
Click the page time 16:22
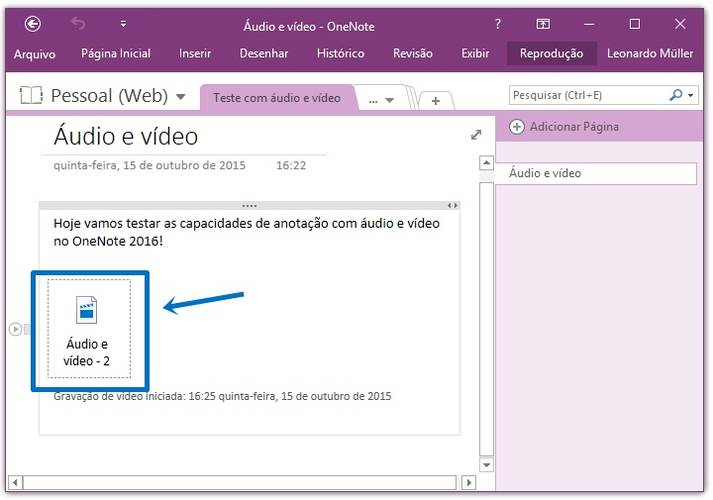point(291,165)
